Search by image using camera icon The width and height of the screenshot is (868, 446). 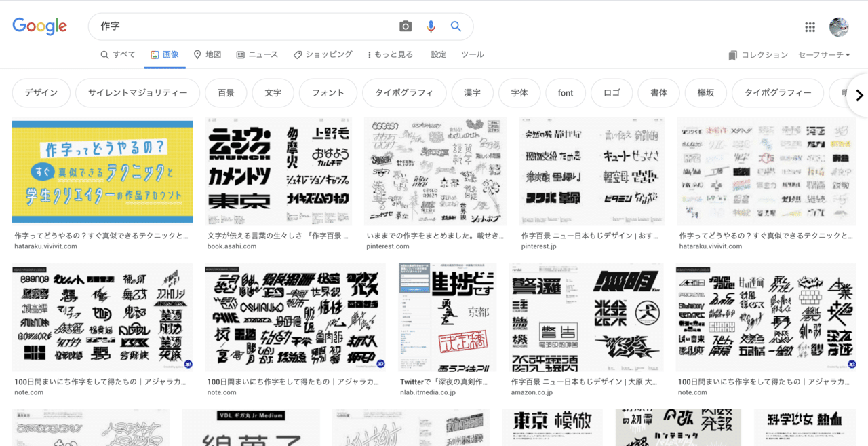click(406, 26)
